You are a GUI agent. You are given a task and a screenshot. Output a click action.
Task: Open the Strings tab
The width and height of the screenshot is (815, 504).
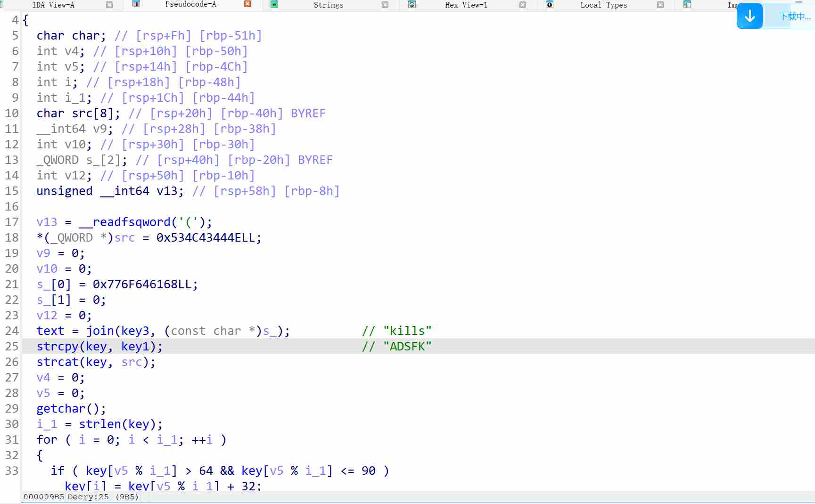[x=329, y=5]
